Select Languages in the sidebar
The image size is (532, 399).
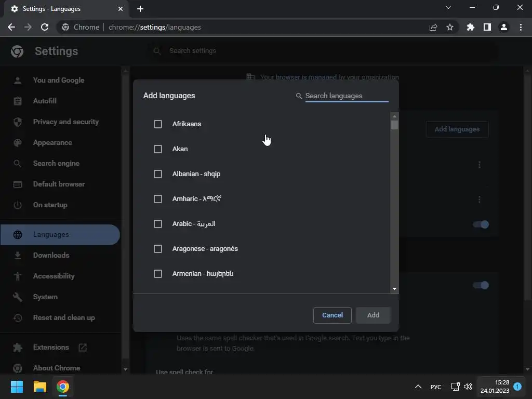click(x=60, y=235)
